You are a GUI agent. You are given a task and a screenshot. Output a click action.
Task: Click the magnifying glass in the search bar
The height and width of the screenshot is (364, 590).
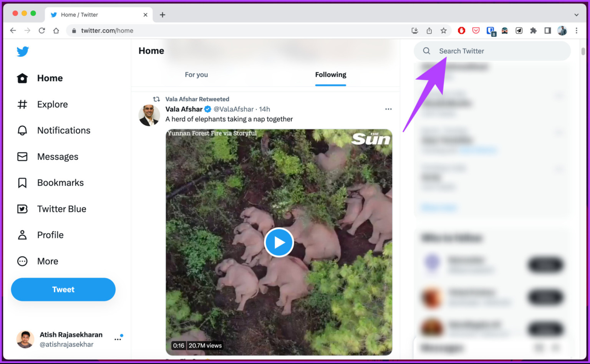426,51
